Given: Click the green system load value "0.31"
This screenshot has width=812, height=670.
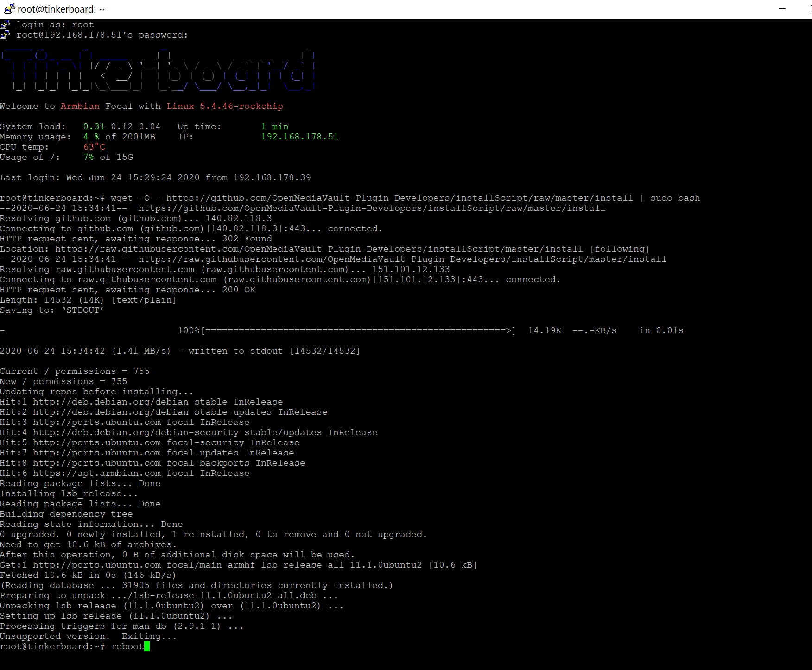Looking at the screenshot, I should point(94,126).
